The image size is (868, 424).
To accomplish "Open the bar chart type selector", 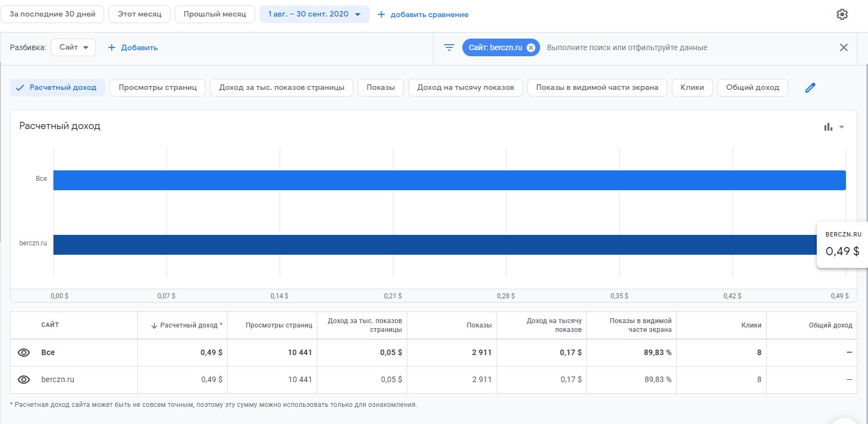I will 828,127.
